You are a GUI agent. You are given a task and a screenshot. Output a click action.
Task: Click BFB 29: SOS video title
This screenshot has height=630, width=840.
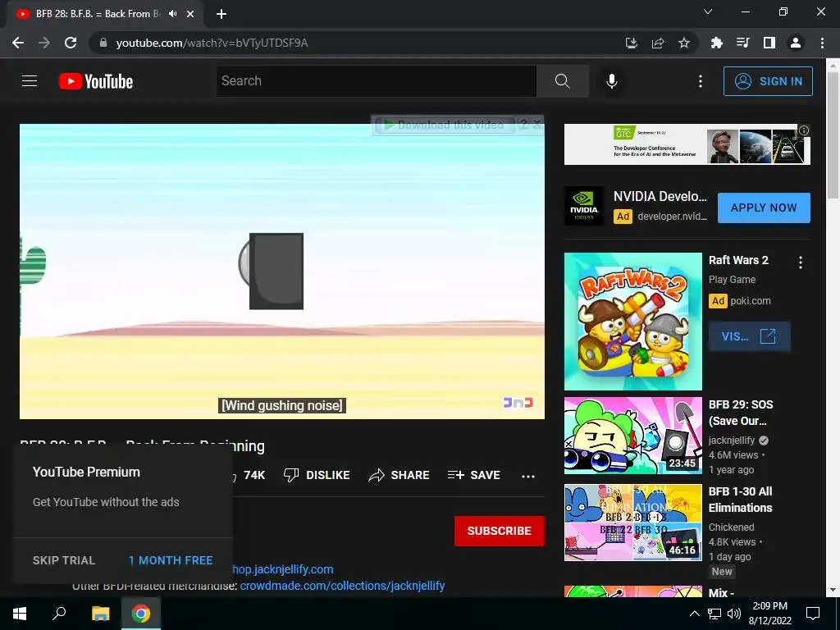[741, 413]
